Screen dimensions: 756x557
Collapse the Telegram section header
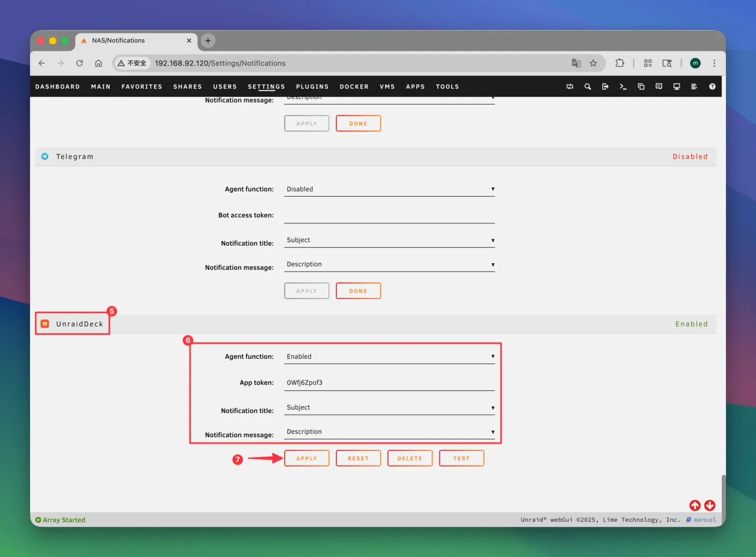tap(376, 156)
